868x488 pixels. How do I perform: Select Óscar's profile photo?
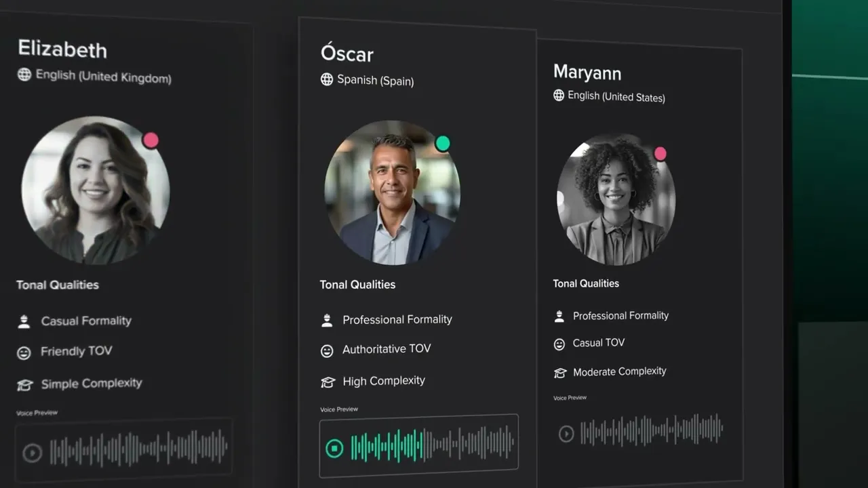[x=392, y=192]
